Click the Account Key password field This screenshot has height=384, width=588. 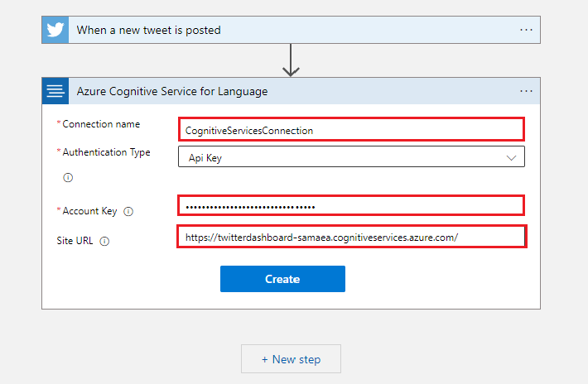351,205
